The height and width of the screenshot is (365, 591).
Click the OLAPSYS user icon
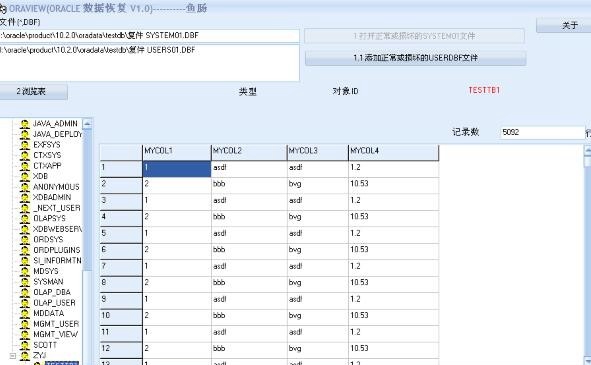(x=25, y=218)
